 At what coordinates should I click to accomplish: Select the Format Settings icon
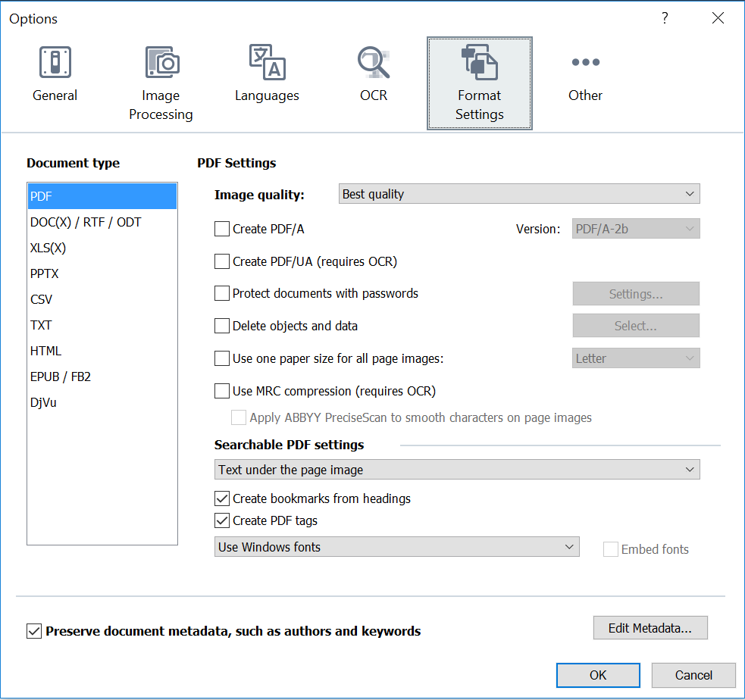pyautogui.click(x=479, y=76)
